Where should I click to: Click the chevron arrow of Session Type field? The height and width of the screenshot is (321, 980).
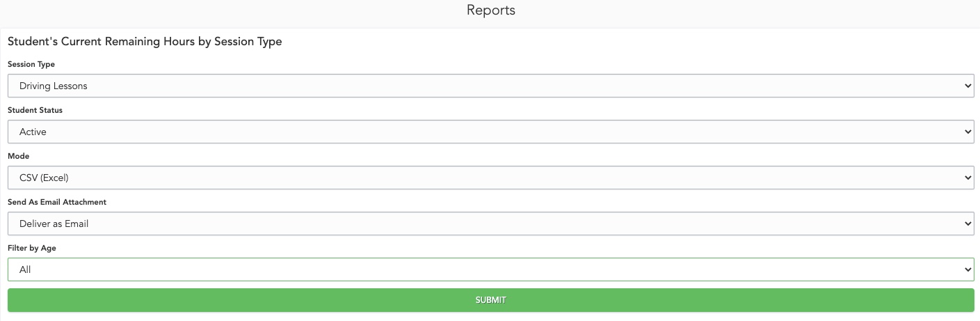coord(968,86)
